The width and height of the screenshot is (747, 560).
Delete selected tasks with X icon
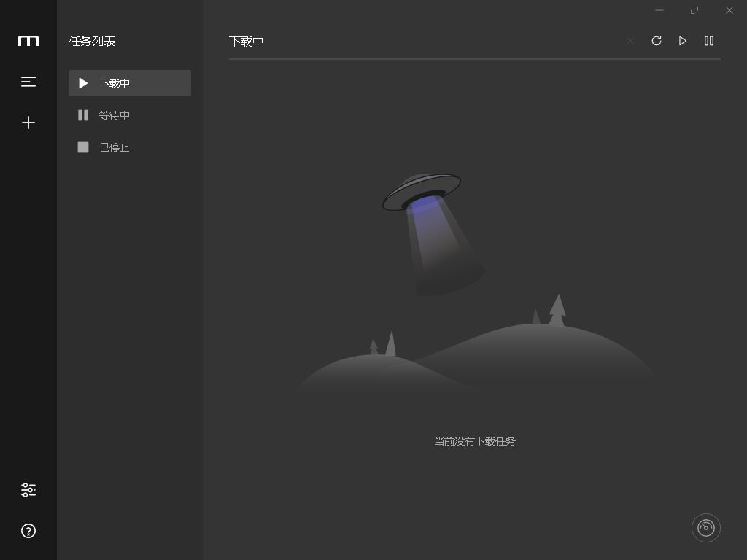[x=630, y=41]
